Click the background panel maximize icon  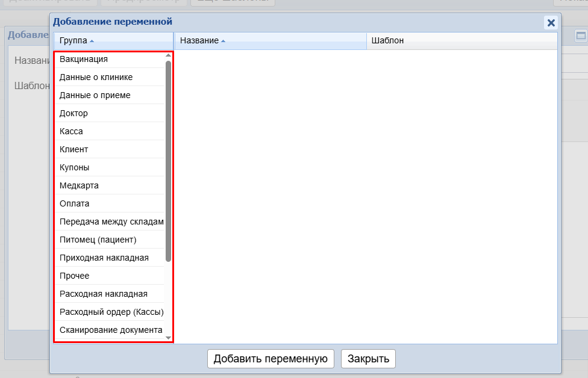coord(581,36)
